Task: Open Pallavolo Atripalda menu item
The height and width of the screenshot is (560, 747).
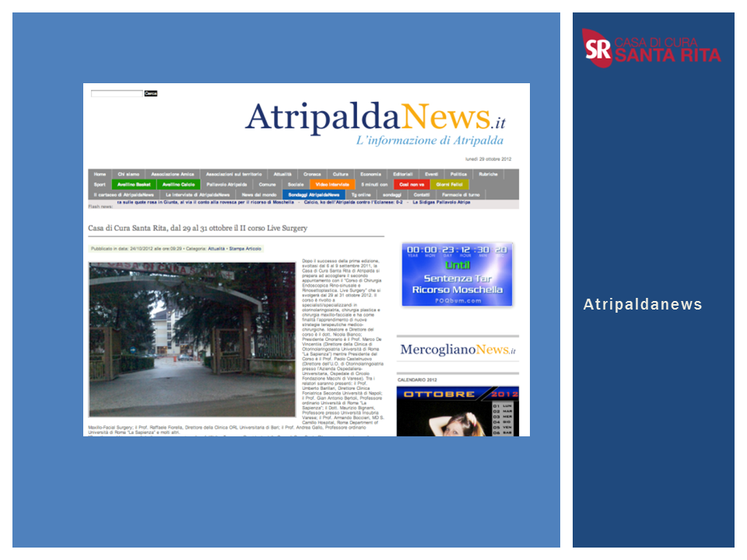Action: [x=226, y=184]
